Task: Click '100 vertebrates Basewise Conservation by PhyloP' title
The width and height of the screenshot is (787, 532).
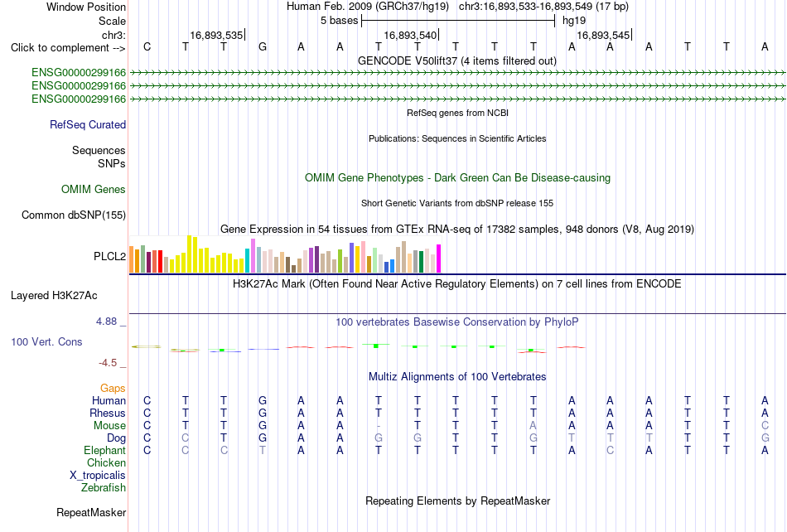Action: click(457, 322)
